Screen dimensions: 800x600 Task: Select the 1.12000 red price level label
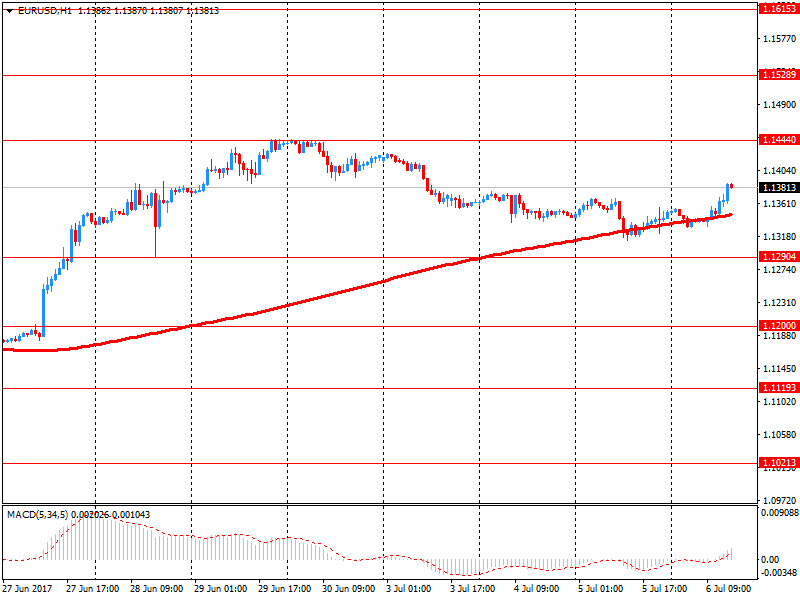click(x=779, y=325)
